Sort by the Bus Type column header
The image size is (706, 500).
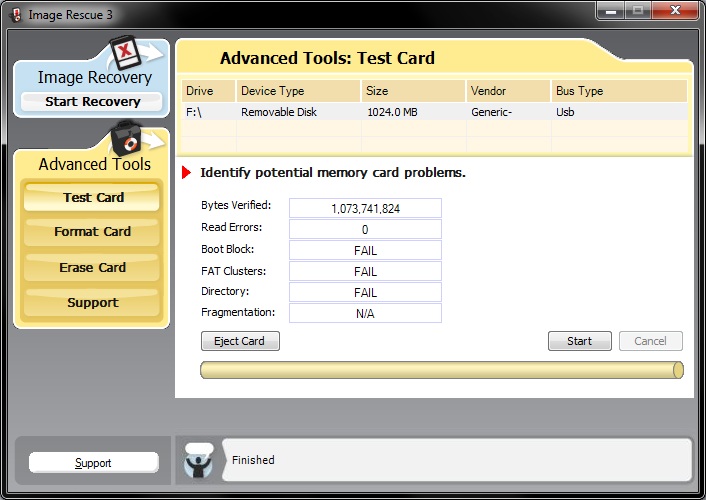click(619, 91)
